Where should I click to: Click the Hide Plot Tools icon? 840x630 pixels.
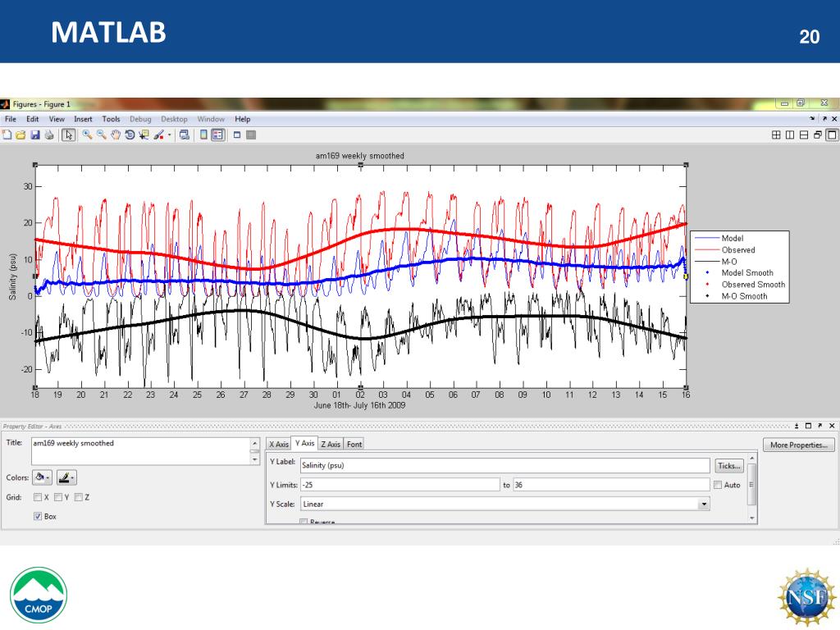(x=237, y=135)
